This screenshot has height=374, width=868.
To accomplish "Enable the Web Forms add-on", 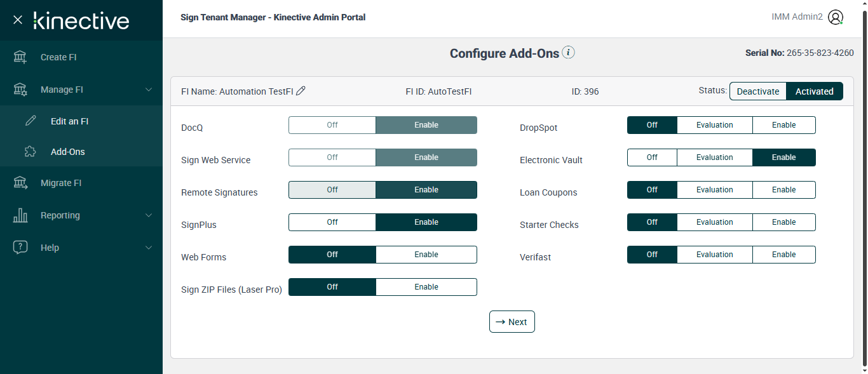I will (426, 255).
